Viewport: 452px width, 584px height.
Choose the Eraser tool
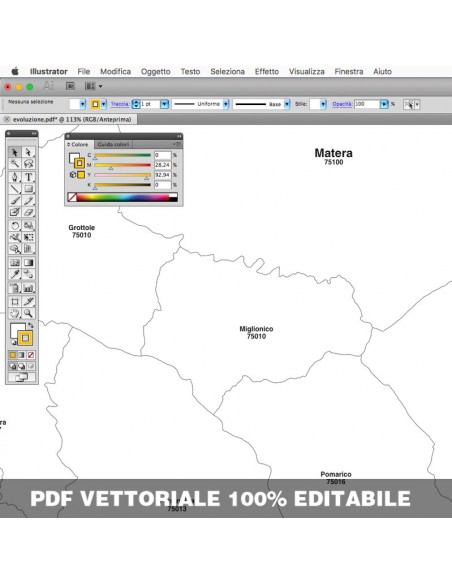(28, 212)
